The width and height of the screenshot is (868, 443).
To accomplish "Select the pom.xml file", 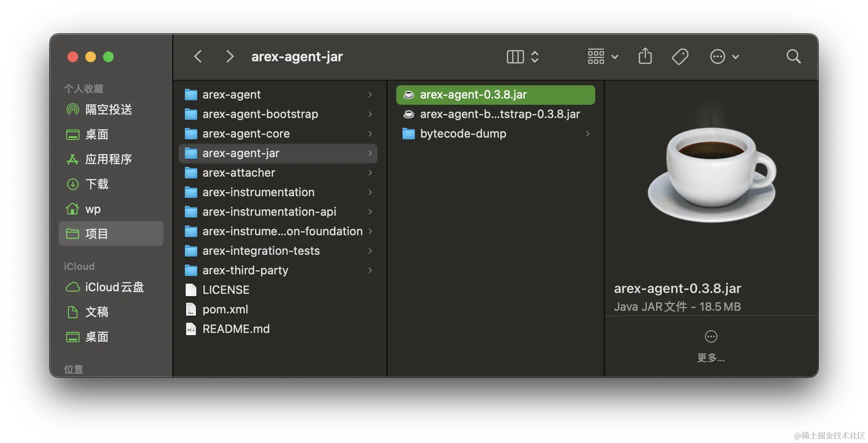I will click(225, 309).
